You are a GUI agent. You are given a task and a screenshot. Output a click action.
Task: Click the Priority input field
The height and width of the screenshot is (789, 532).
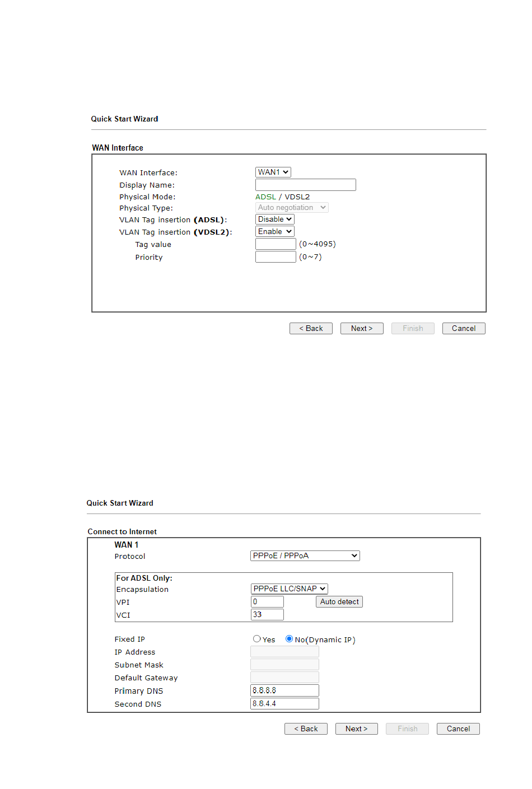(x=276, y=256)
